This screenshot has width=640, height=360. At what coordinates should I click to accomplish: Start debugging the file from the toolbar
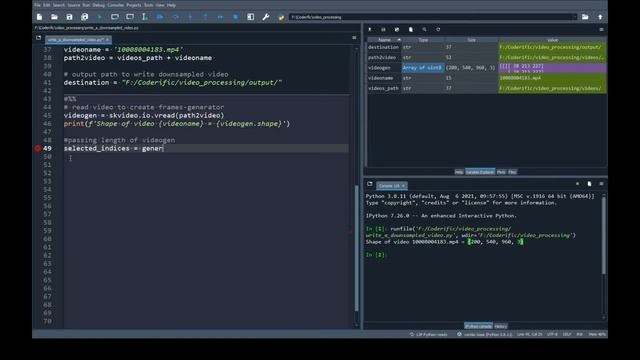[x=160, y=17]
